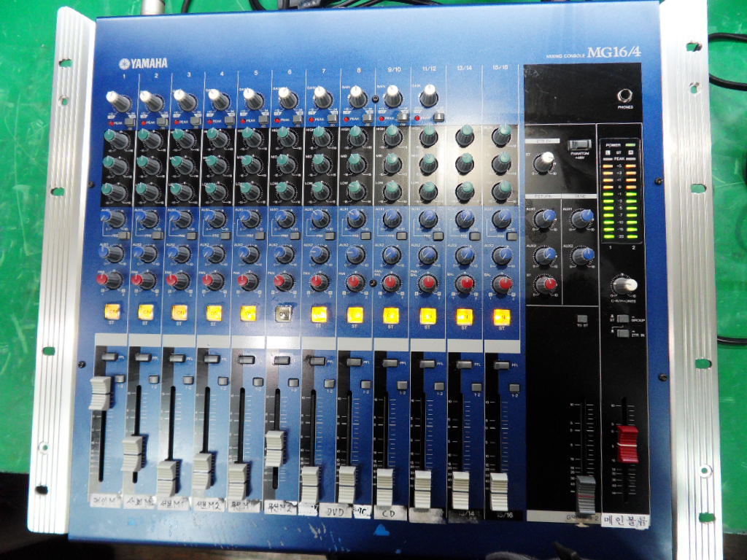The height and width of the screenshot is (560, 747).
Task: Click the channel 4 PEAK indicator LED
Action: pyautogui.click(x=211, y=122)
